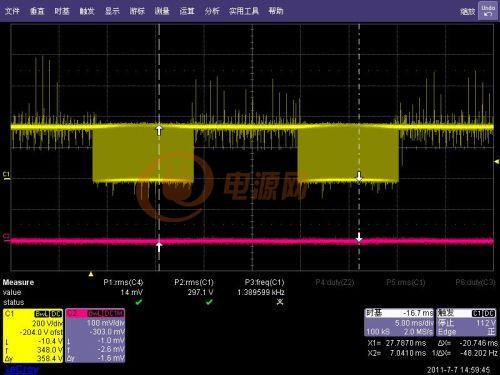Viewport: 500px width, 375px height.
Task: Open the 游标 cursors menu
Action: tap(137, 11)
